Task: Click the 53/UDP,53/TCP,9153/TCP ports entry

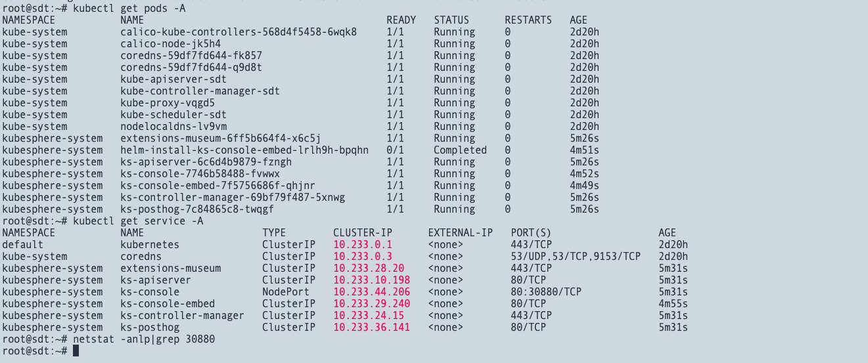Action: 576,257
